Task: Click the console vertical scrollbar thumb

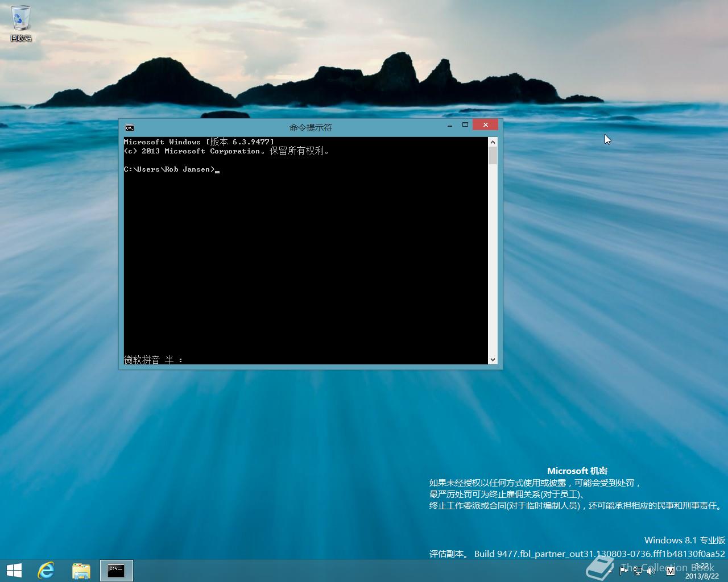Action: point(493,156)
